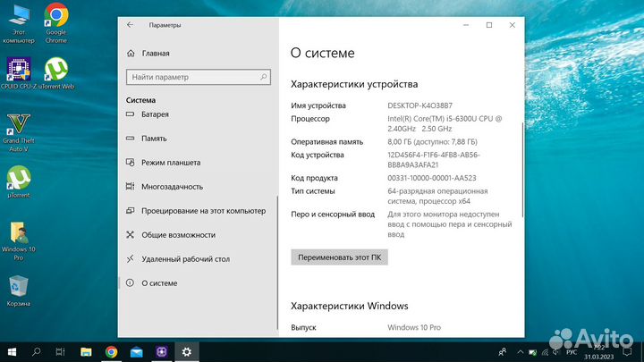Click the Характеристики Windows heading
The image size is (644, 362).
(349, 306)
